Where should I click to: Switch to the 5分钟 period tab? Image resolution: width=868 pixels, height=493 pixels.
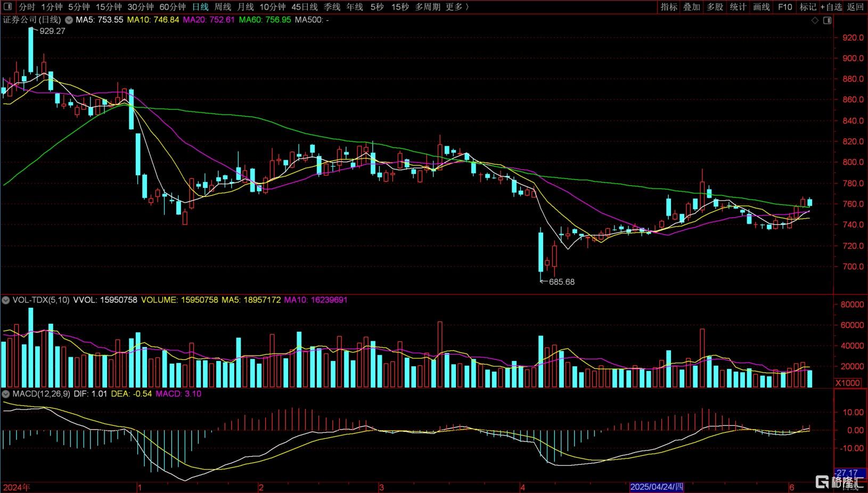(x=79, y=7)
